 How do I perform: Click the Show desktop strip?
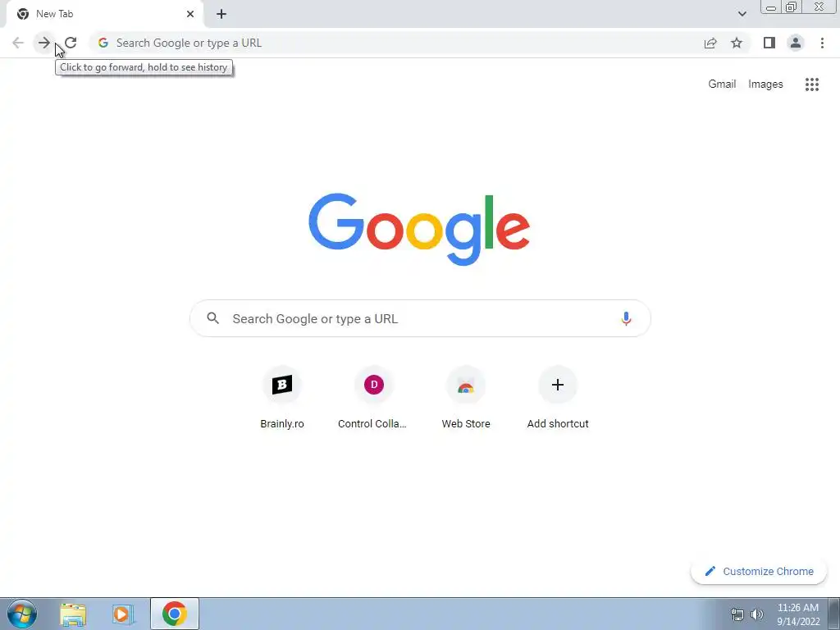point(833,614)
